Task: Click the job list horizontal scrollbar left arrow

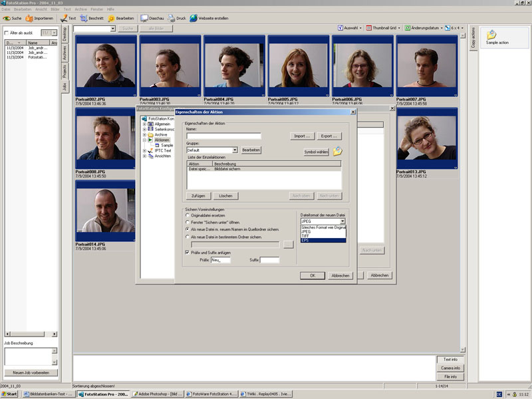Action: (7, 334)
